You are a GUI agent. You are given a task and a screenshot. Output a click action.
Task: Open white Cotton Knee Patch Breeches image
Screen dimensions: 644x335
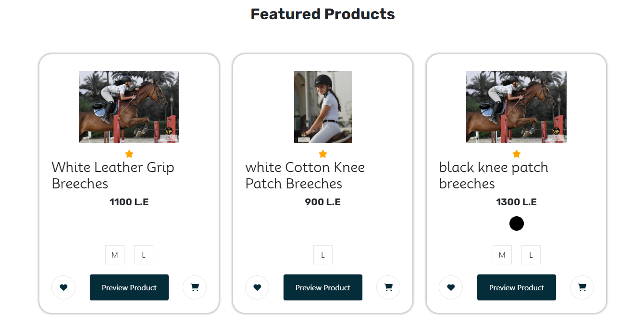[323, 107]
